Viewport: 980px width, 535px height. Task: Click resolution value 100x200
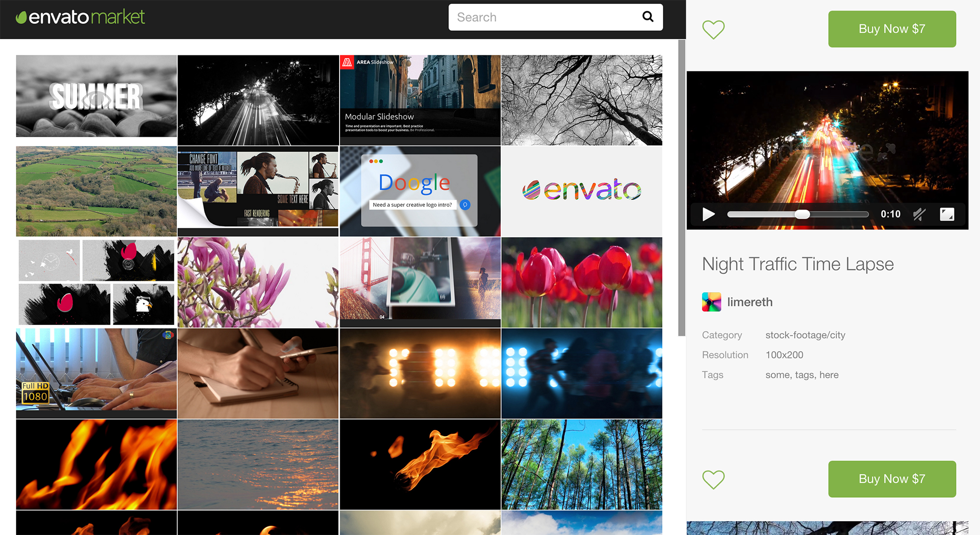(x=784, y=355)
